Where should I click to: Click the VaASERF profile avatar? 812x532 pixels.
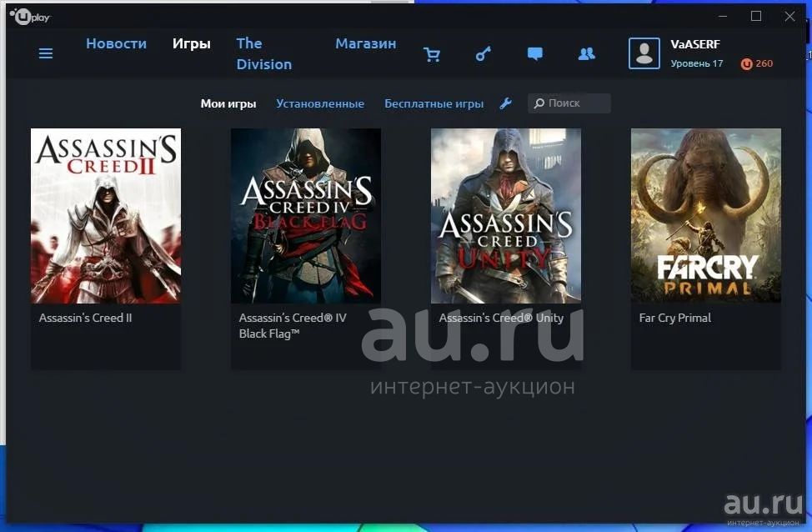click(644, 53)
